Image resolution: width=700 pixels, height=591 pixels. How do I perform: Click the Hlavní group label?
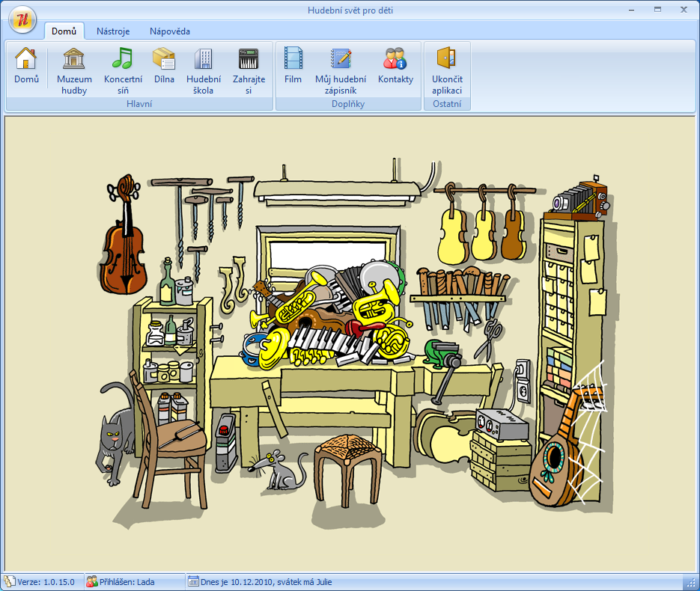(x=139, y=104)
